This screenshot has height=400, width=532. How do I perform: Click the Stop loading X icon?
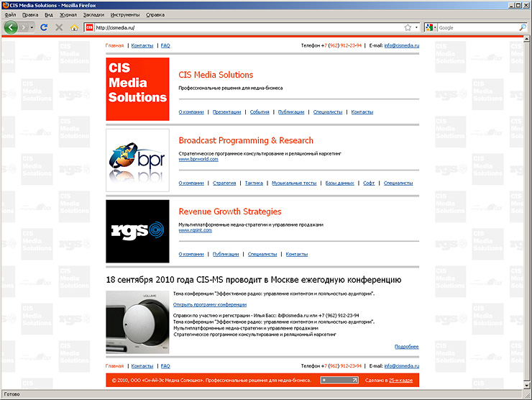click(x=59, y=27)
